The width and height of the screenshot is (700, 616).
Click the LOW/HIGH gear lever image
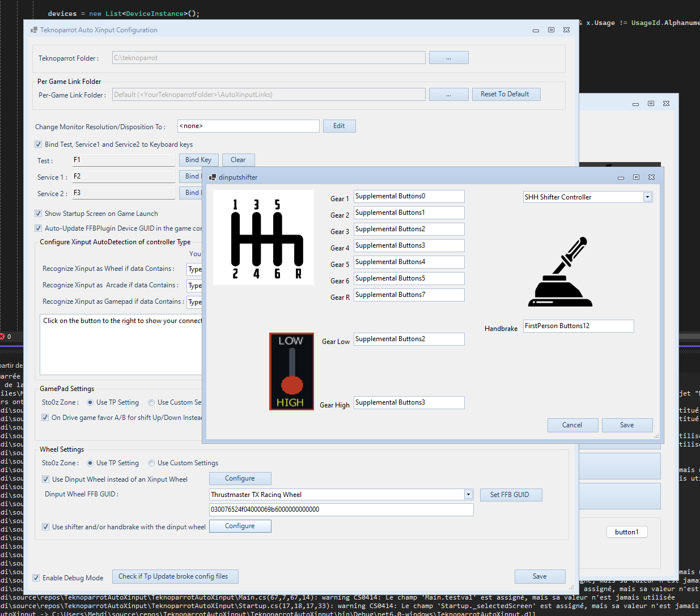pyautogui.click(x=291, y=371)
